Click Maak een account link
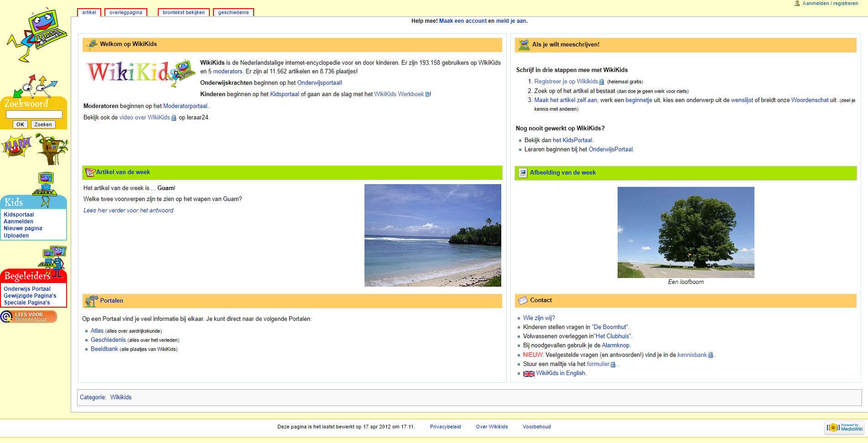 (x=463, y=21)
